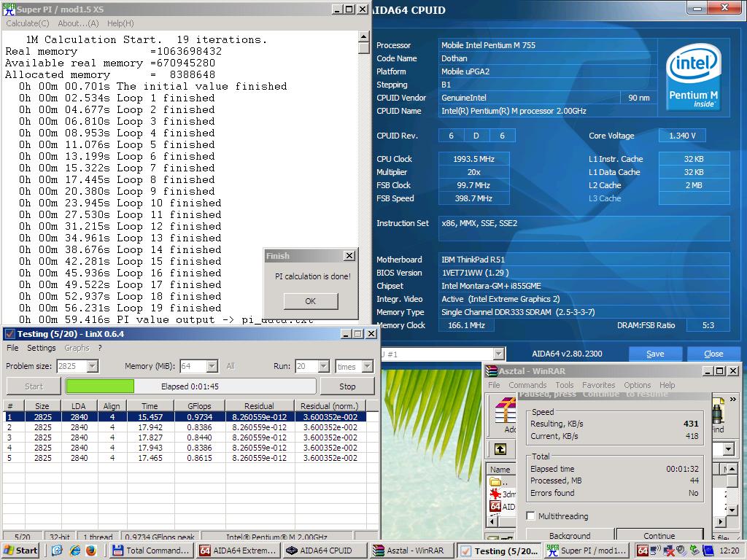Open the About...(A) menu in Super PI

point(78,23)
